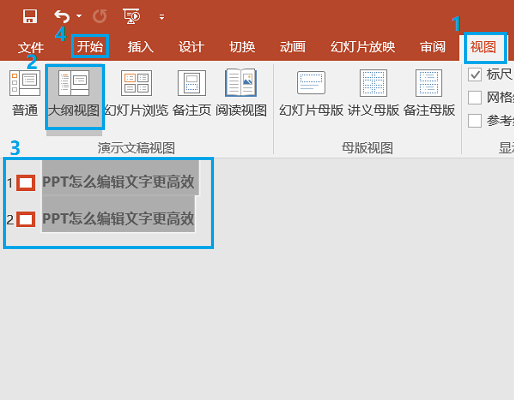
Task: Go to the 动画 tab
Action: (293, 46)
